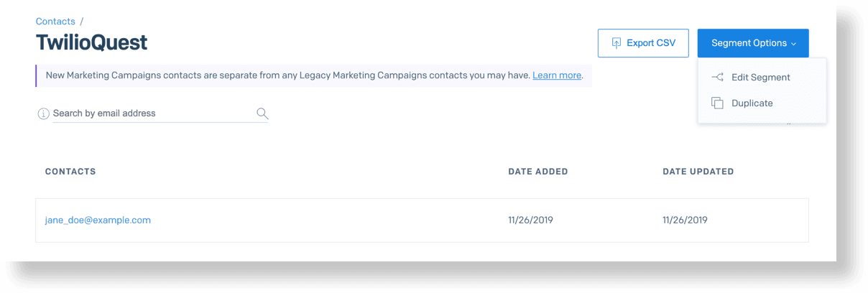Click the date added value for jane_doe
This screenshot has width=868, height=293.
coord(530,220)
